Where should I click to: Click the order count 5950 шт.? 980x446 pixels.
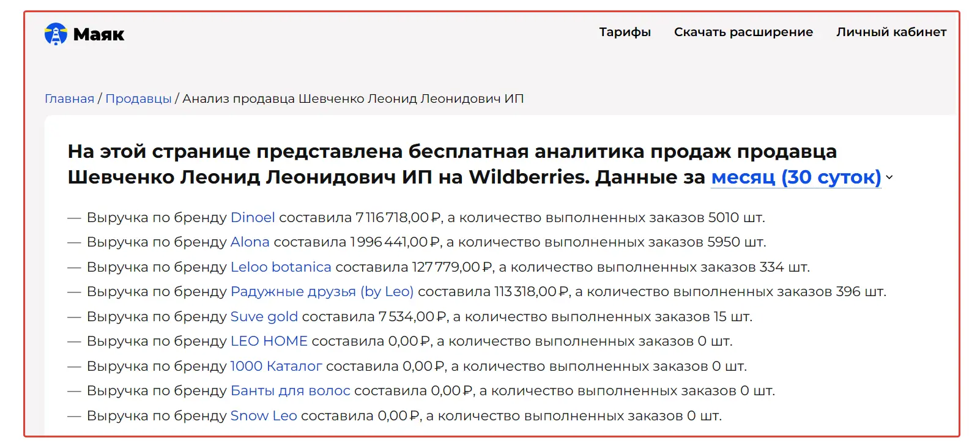[736, 242]
